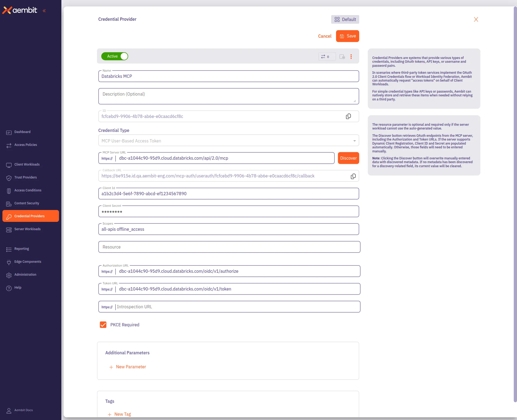Screen dimensions: 517x420
Task: Click the Discover button
Action: pyautogui.click(x=348, y=158)
